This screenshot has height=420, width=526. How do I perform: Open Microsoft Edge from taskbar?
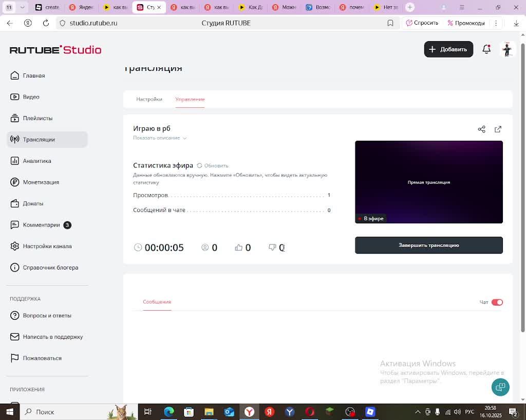pos(168,412)
